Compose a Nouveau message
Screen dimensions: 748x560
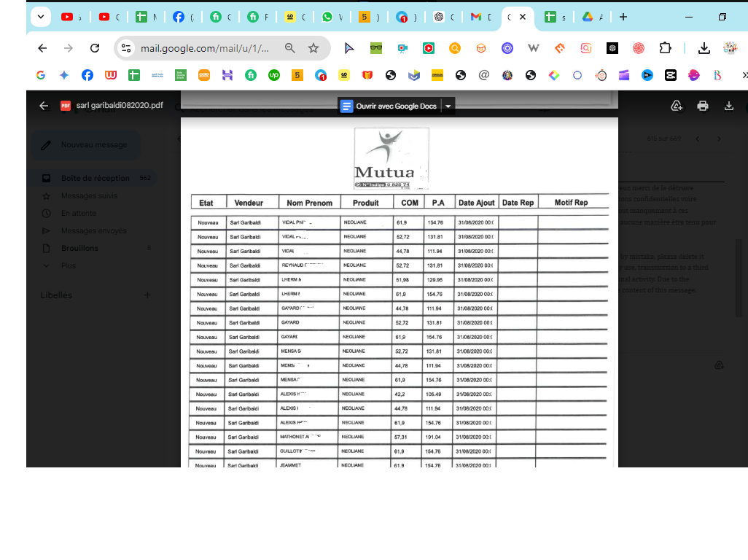pyautogui.click(x=86, y=144)
